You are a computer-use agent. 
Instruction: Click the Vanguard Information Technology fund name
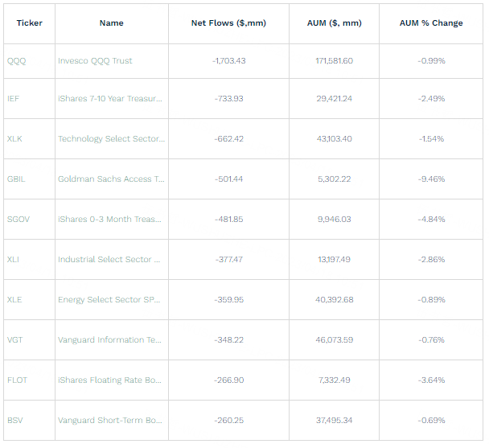110,340
